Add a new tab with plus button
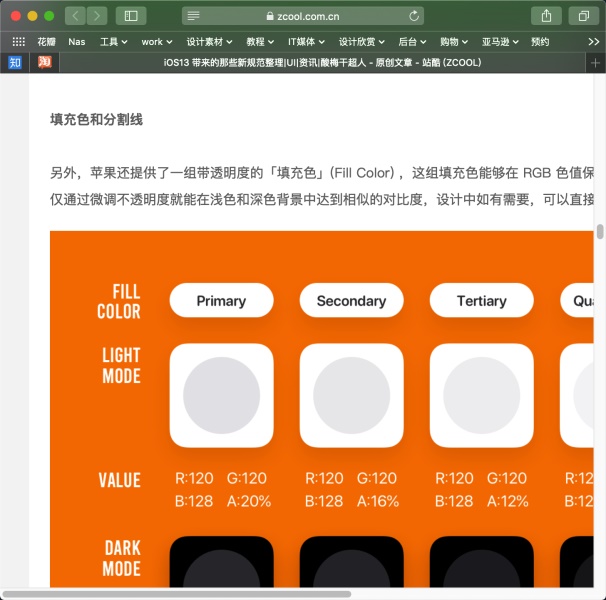 [595, 62]
